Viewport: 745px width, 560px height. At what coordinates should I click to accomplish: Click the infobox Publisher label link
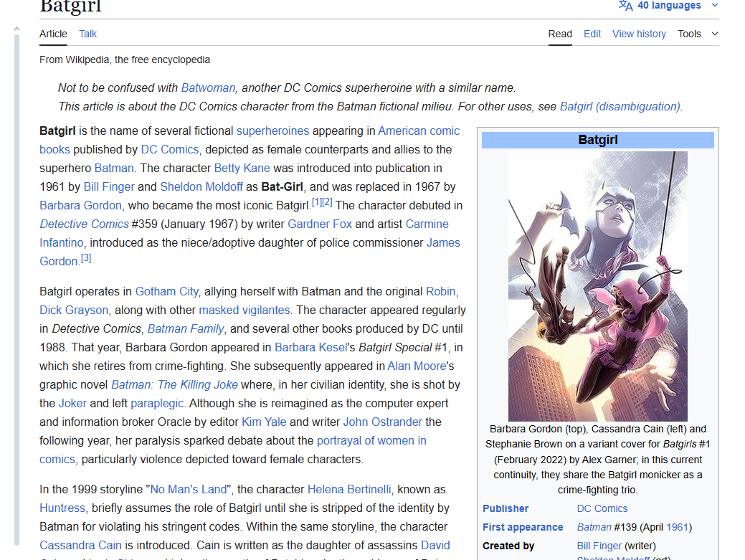[506, 508]
